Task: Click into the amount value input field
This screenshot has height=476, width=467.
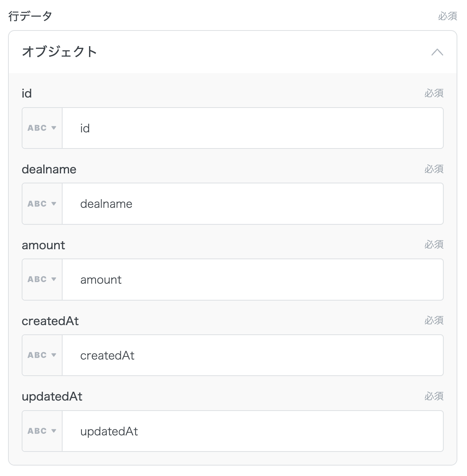Action: tap(253, 279)
